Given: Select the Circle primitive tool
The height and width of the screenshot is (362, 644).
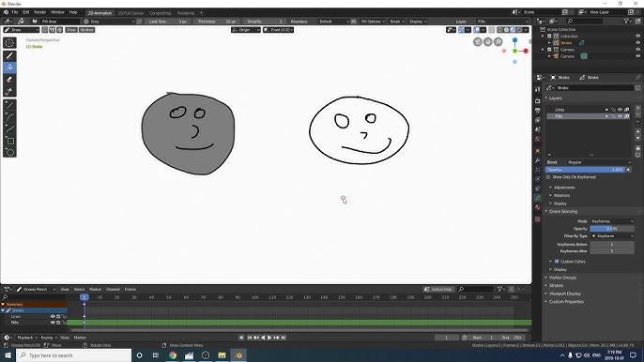Looking at the screenshot, I should (x=9, y=152).
